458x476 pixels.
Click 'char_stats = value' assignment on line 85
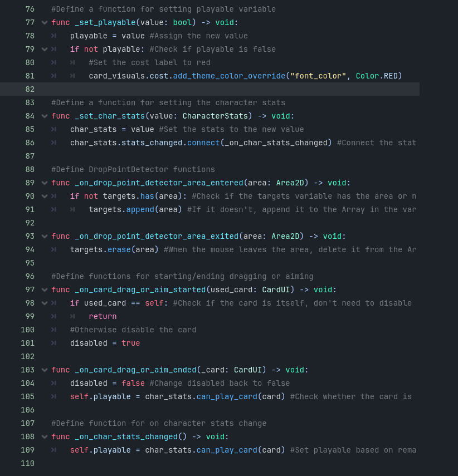(x=112, y=129)
